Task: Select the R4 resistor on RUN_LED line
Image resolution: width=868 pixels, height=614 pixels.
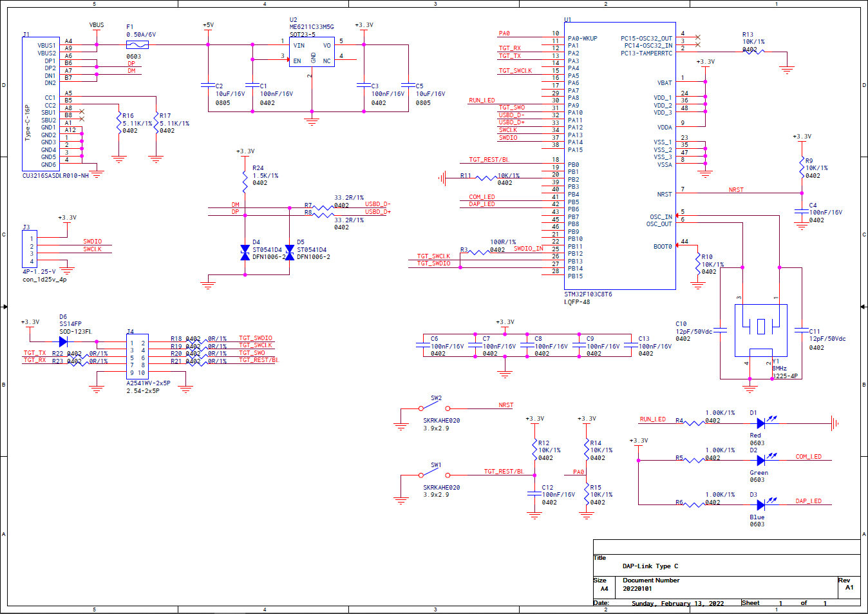Action: 694,423
